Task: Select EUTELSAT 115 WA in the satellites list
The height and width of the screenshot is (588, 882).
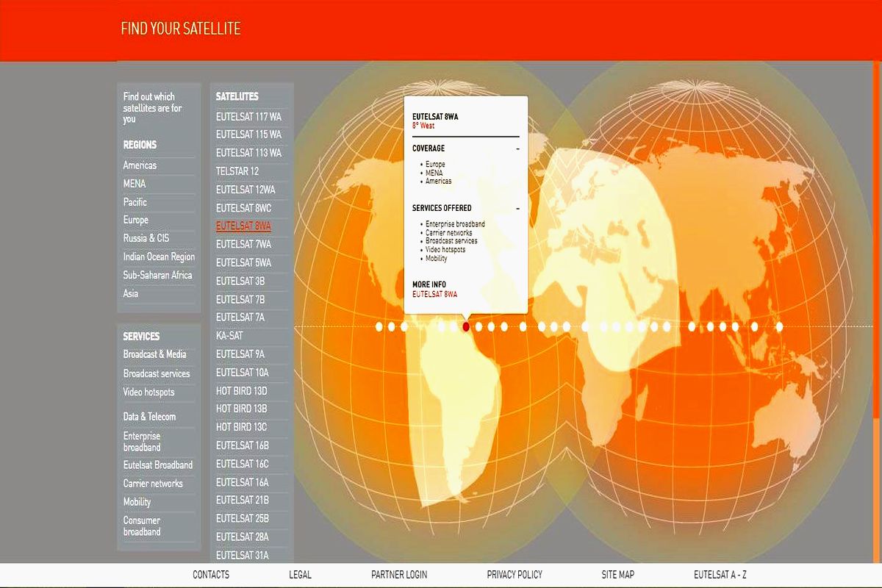Action: tap(248, 135)
